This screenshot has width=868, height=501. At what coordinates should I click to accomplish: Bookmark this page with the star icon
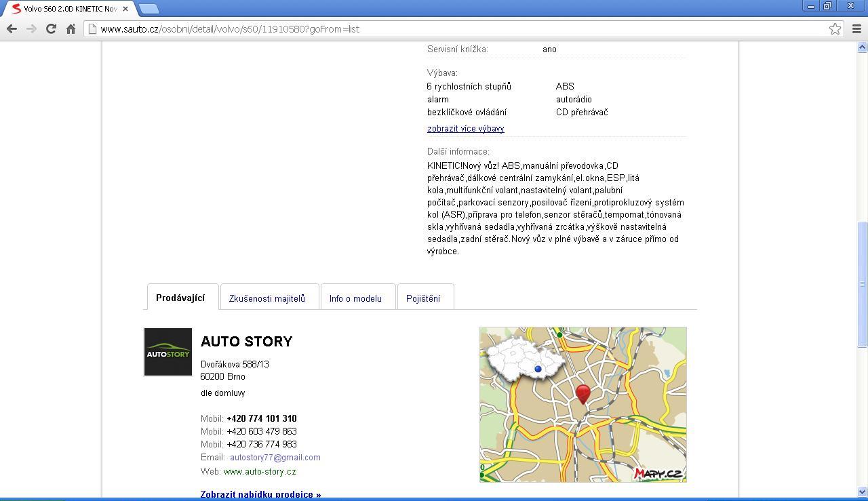click(x=835, y=28)
